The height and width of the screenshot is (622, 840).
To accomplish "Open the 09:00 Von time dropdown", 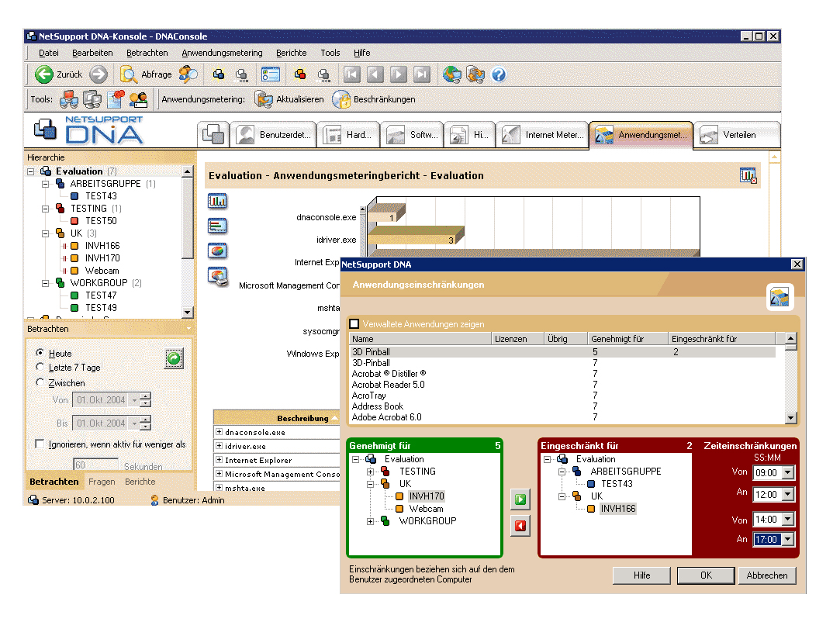I will click(788, 472).
